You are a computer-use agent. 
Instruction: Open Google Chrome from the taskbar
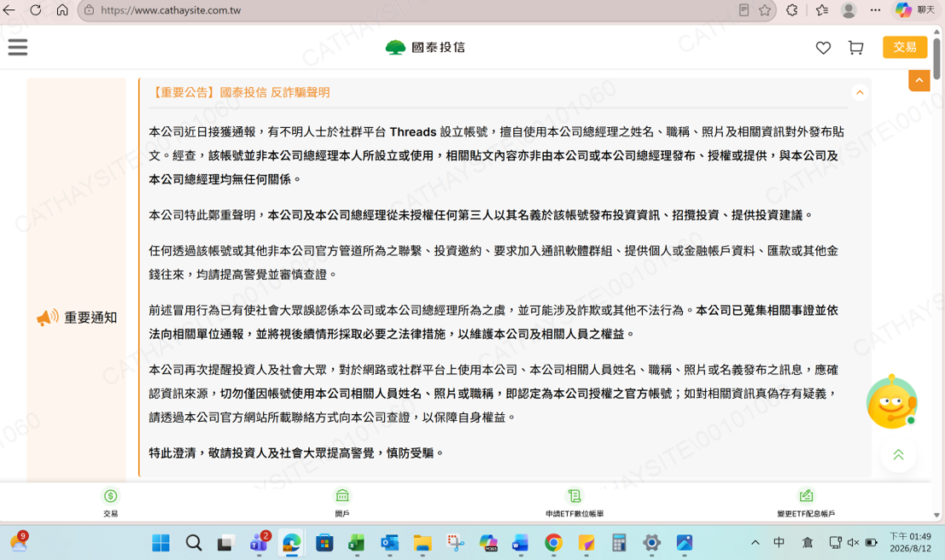(553, 543)
